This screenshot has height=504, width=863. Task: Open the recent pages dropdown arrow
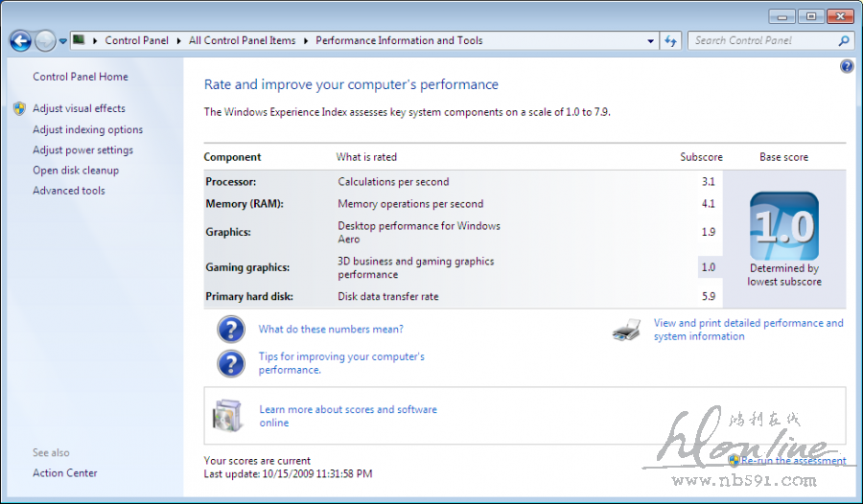63,41
